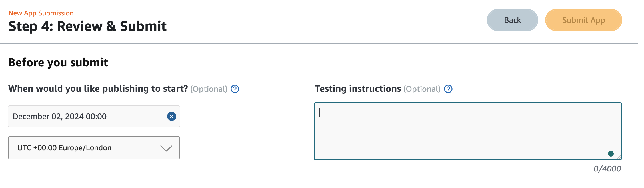Screen dimensions: 644x188
Task: Click the help circle after the Optional label
Action: point(235,89)
